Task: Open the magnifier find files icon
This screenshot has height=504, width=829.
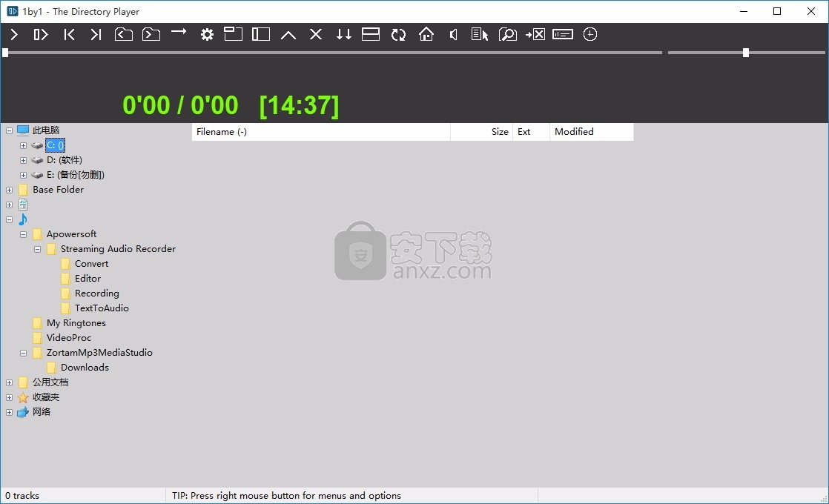Action: (507, 34)
